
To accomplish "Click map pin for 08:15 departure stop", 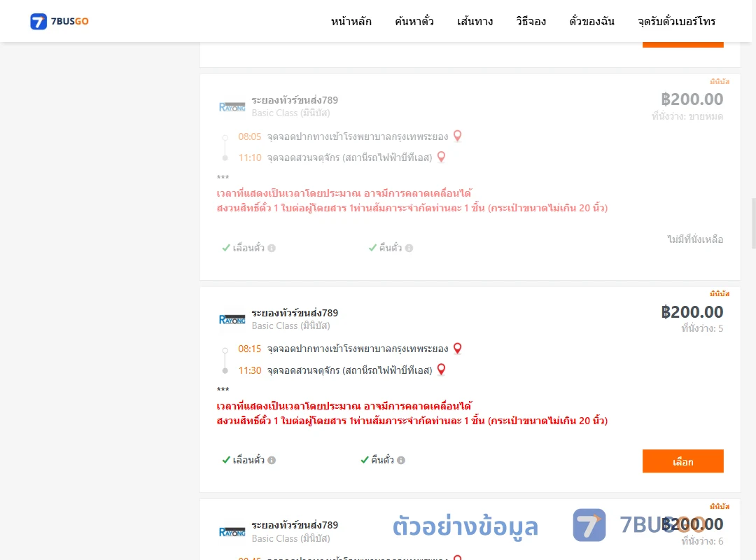I will click(x=458, y=349).
